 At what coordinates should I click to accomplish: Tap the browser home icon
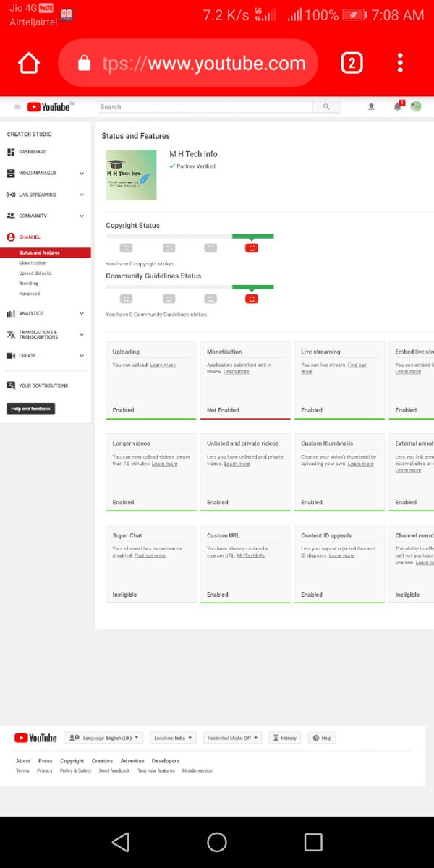pyautogui.click(x=29, y=64)
